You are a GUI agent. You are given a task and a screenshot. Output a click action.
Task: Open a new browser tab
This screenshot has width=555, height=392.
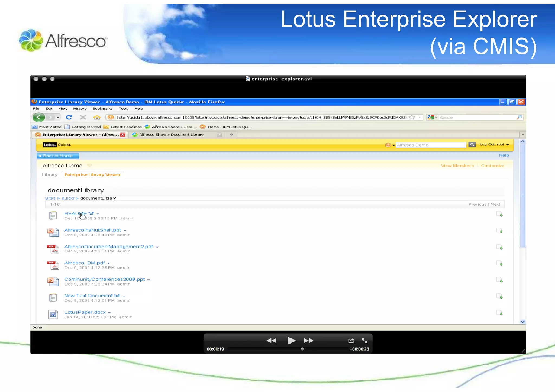point(231,135)
